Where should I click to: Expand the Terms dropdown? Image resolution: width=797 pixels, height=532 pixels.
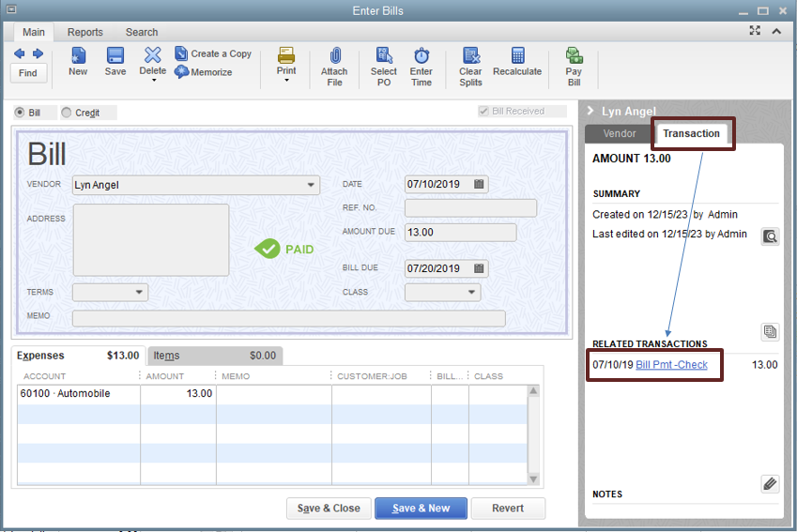139,292
